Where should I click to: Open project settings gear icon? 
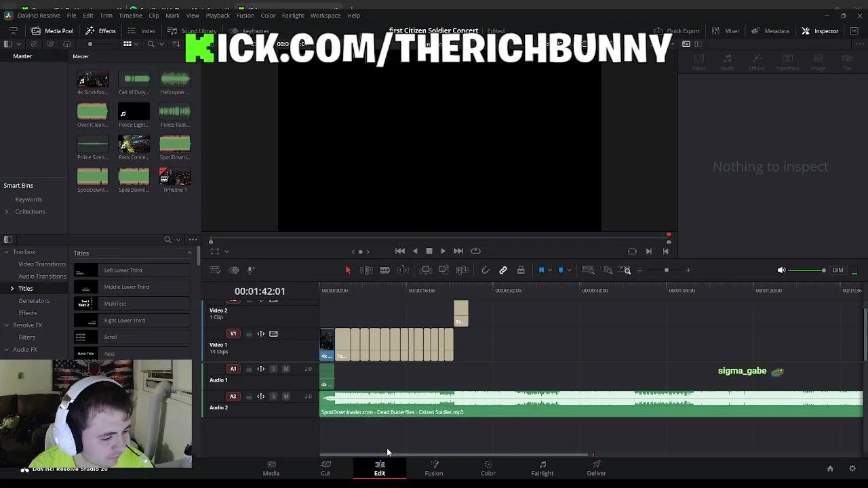click(852, 468)
